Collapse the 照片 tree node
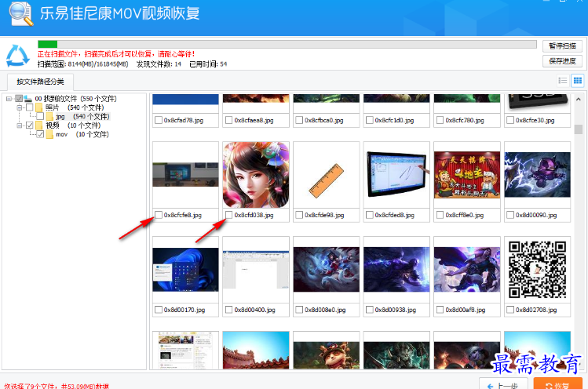 point(19,107)
